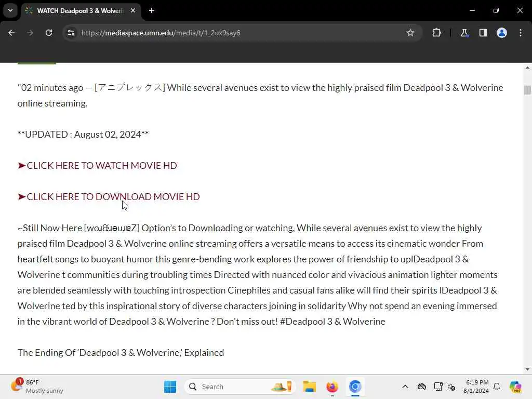The image size is (532, 399).
Task: Open the tab search dropdown arrow
Action: pos(10,10)
